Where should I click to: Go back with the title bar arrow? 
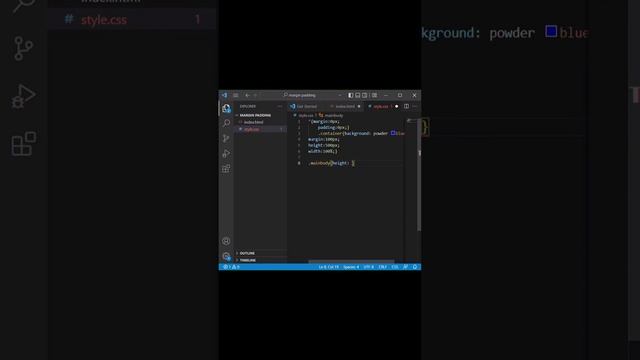[x=247, y=95]
